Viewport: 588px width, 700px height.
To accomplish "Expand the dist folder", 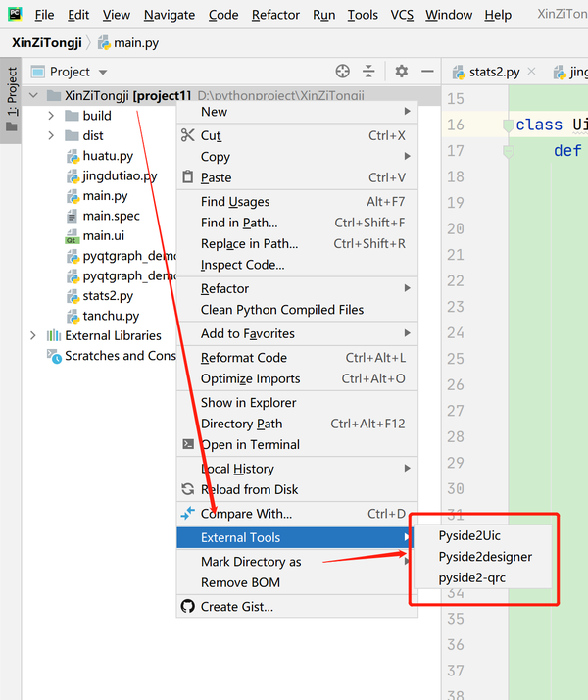I will click(51, 135).
